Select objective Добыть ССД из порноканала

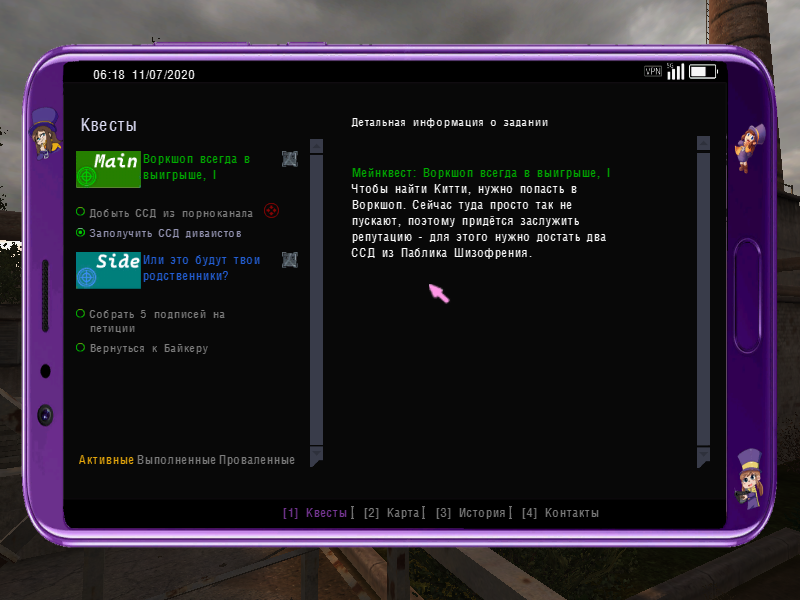(170, 213)
